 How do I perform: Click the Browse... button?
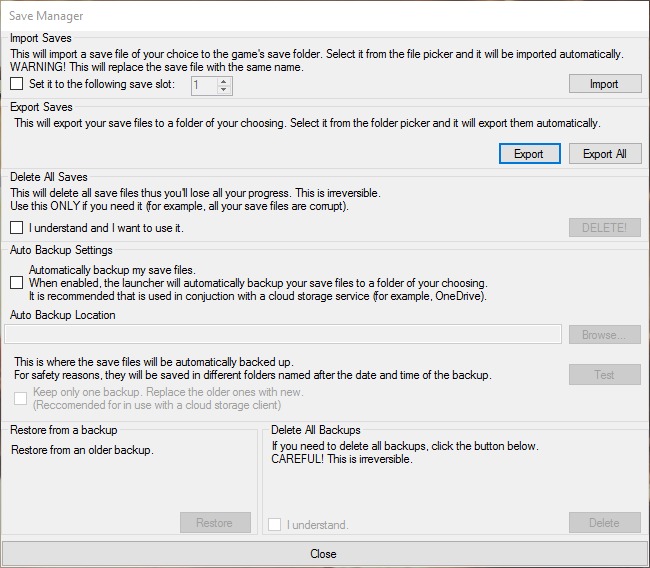point(605,335)
